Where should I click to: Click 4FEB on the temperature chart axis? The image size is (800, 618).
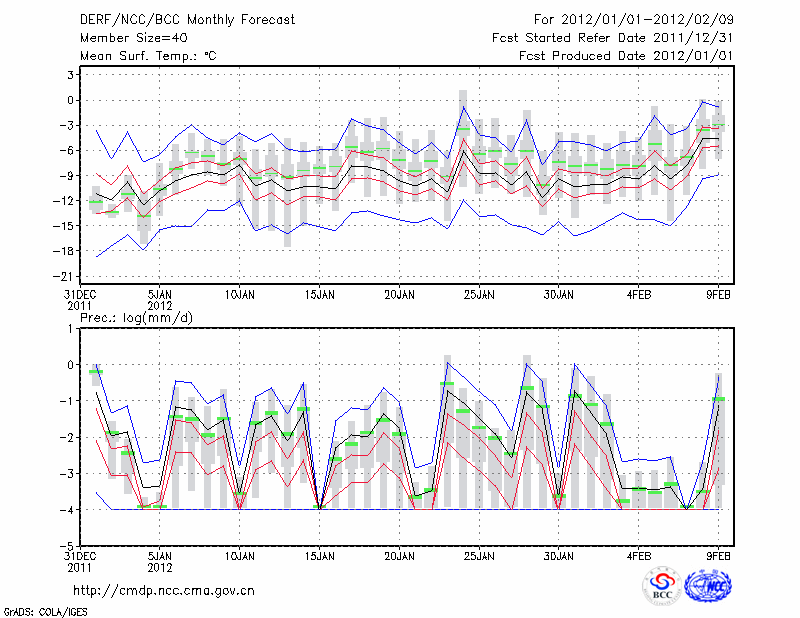(x=640, y=296)
